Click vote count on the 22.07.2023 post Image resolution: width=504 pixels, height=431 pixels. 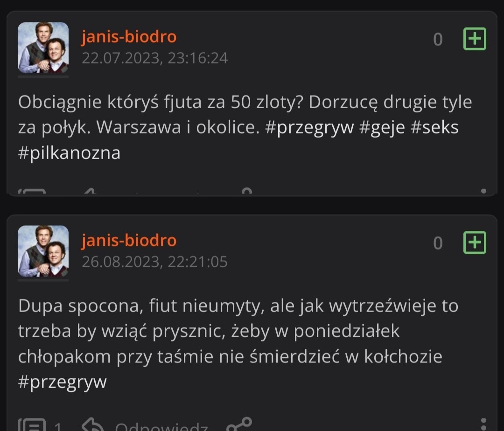point(438,40)
